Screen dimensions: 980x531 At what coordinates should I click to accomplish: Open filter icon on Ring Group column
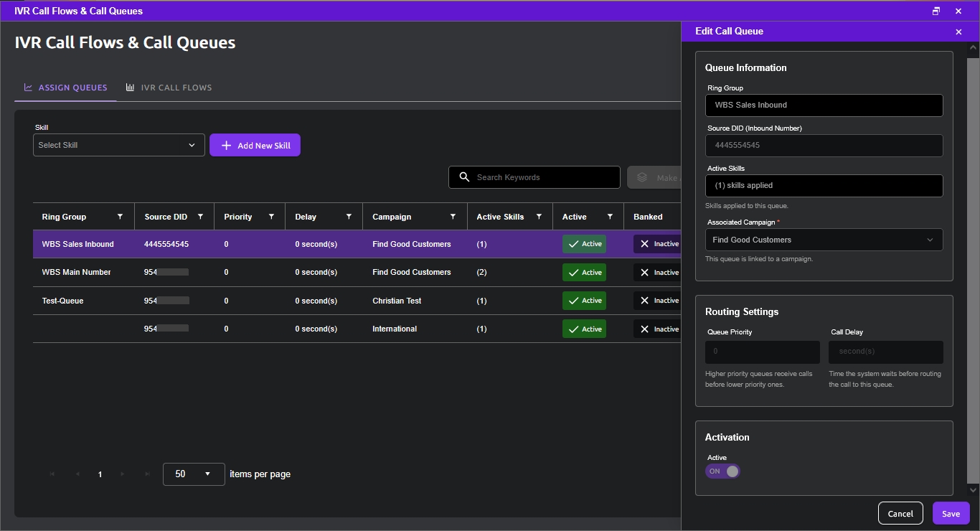click(120, 217)
